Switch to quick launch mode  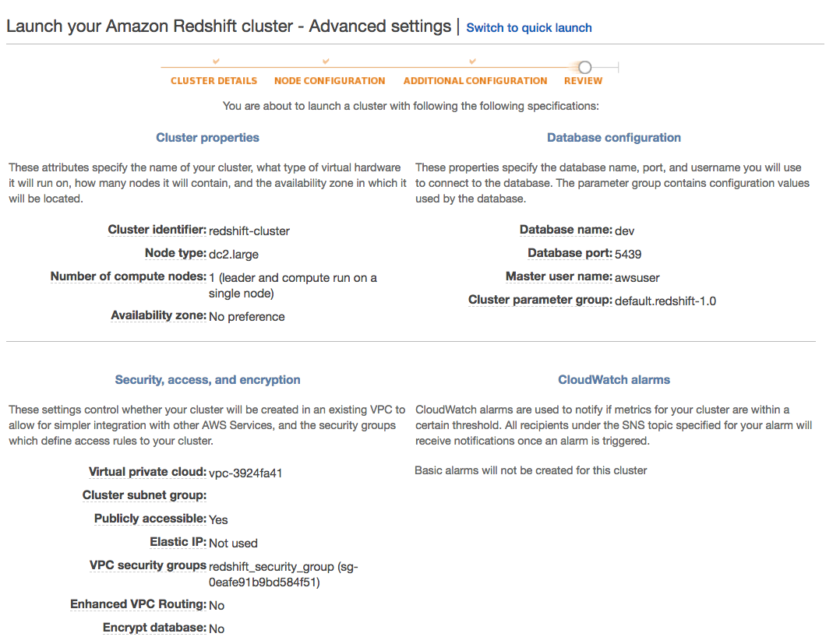pos(528,28)
